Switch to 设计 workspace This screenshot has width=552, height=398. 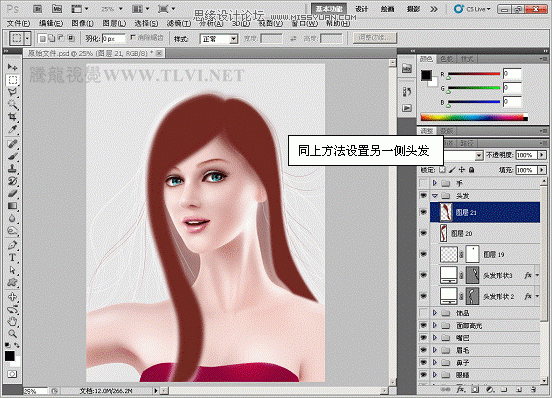[361, 9]
